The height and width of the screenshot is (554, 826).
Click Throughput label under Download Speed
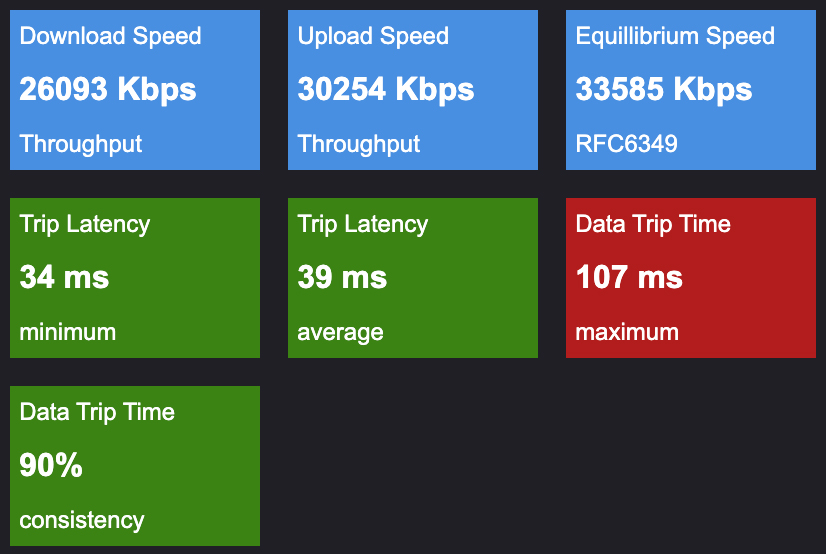tap(81, 144)
